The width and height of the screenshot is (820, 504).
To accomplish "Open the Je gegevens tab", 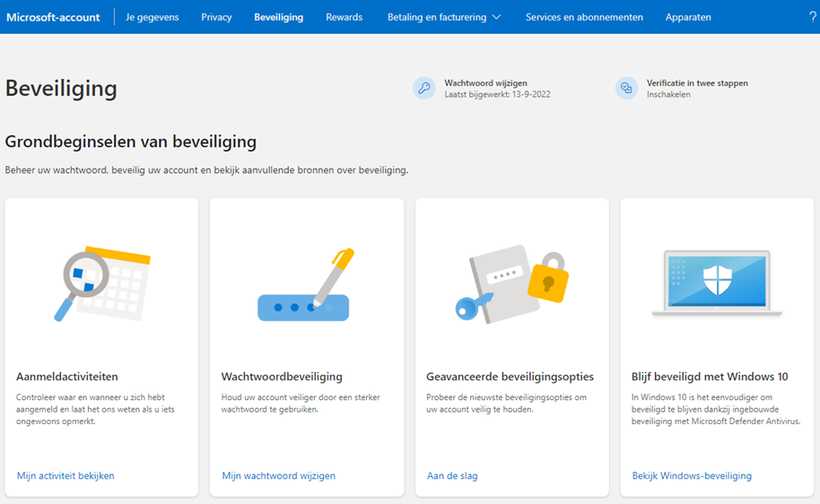I will 153,17.
